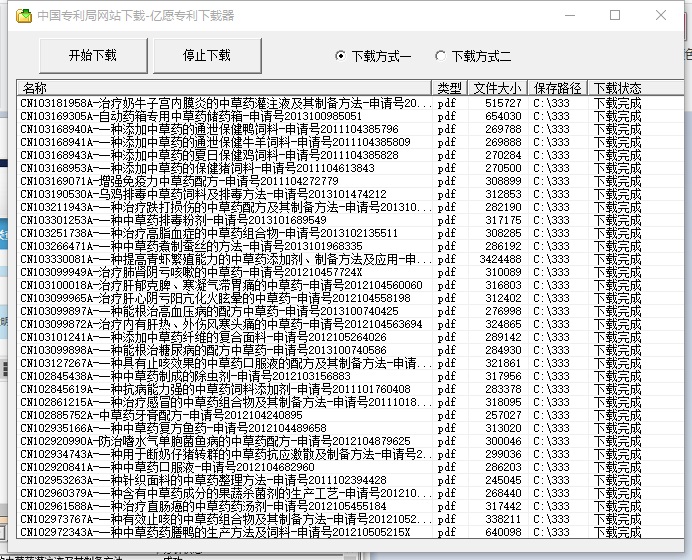
Task: Click file size value 515727
Action: click(x=504, y=103)
